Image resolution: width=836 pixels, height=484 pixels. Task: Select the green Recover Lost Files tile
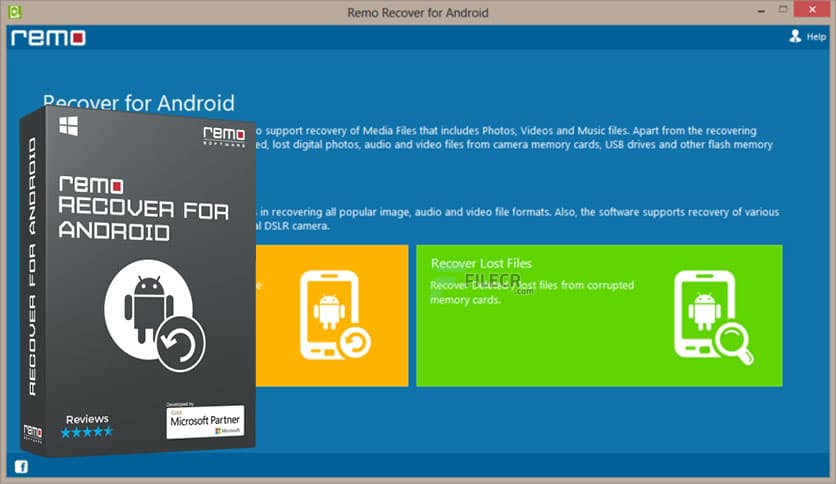point(599,316)
